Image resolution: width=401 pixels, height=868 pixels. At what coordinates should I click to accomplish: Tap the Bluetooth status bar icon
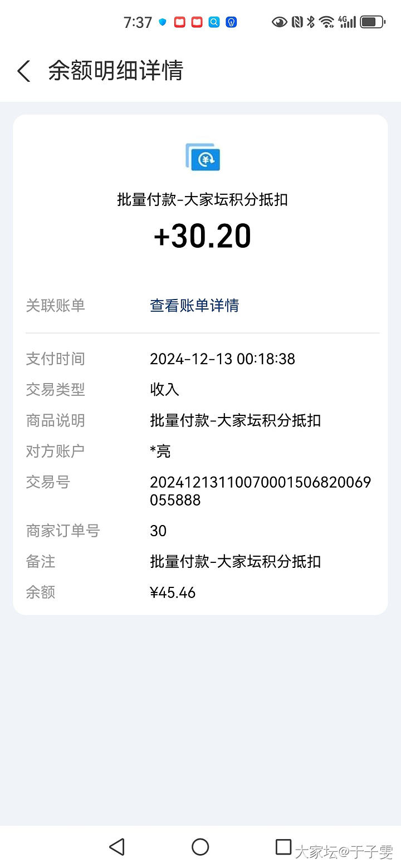click(x=311, y=22)
